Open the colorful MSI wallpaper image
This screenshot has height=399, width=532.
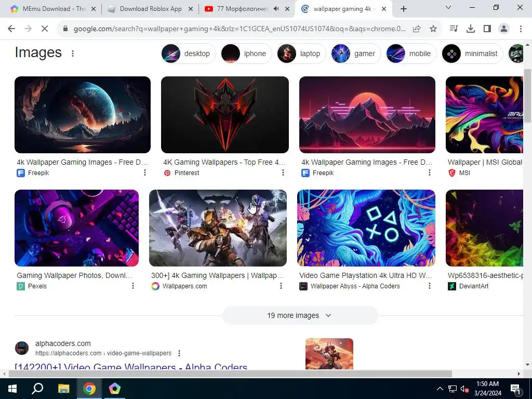coord(484,115)
